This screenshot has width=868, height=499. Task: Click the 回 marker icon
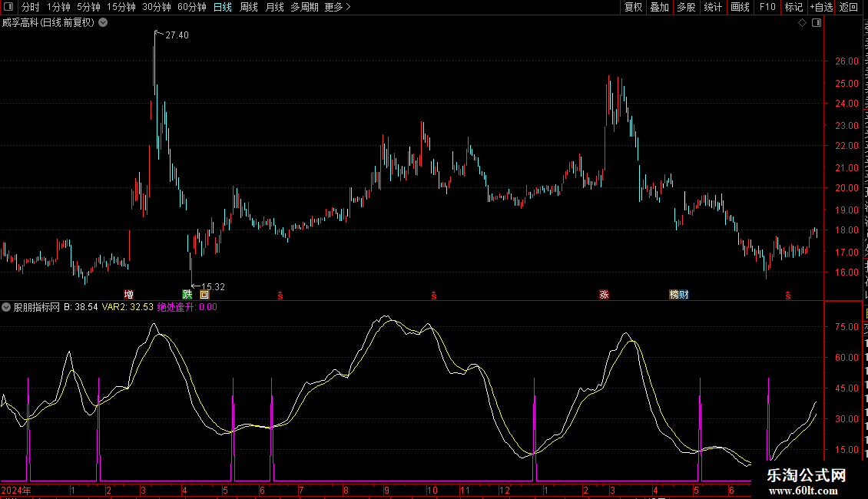[x=204, y=294]
